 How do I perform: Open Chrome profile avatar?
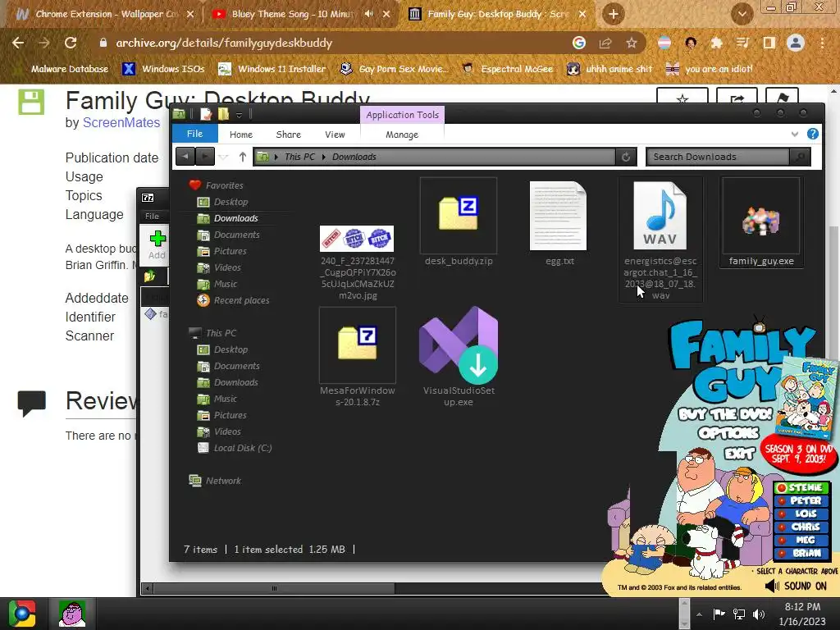[x=796, y=43]
